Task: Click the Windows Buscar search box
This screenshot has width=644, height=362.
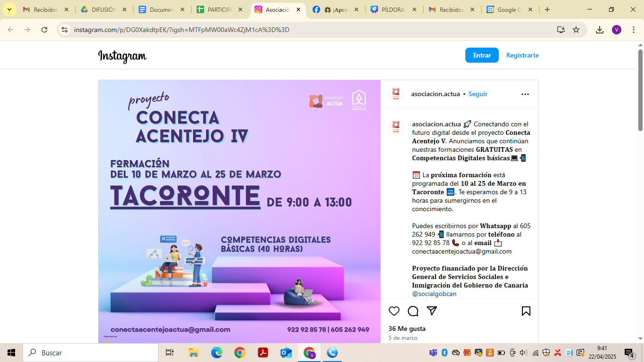Action: click(x=91, y=353)
